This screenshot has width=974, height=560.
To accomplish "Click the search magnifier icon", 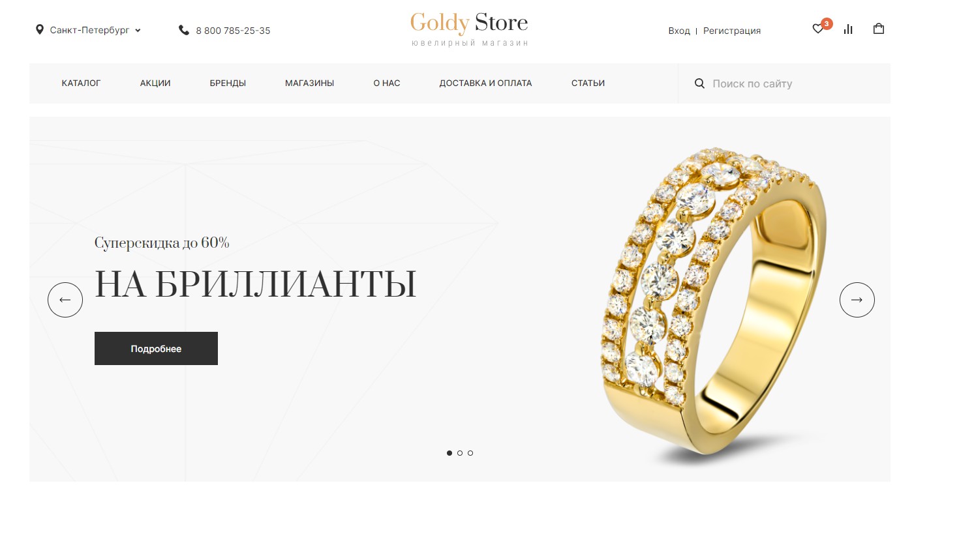I will (699, 83).
